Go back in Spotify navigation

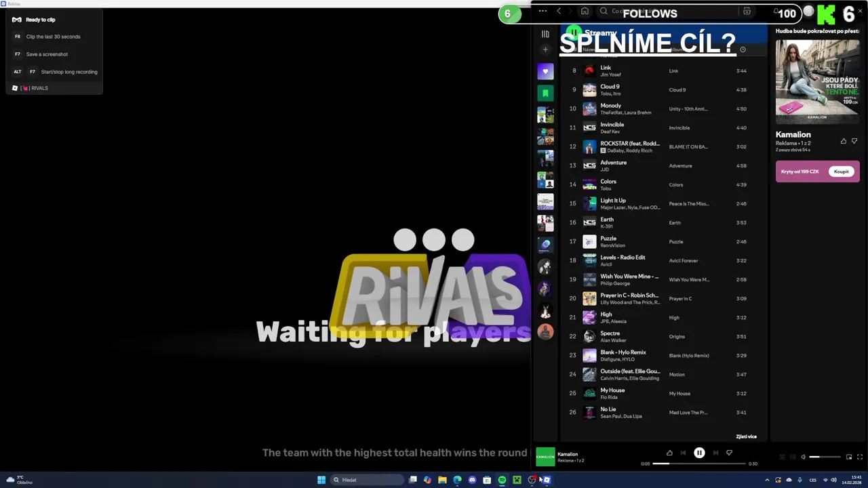point(559,11)
